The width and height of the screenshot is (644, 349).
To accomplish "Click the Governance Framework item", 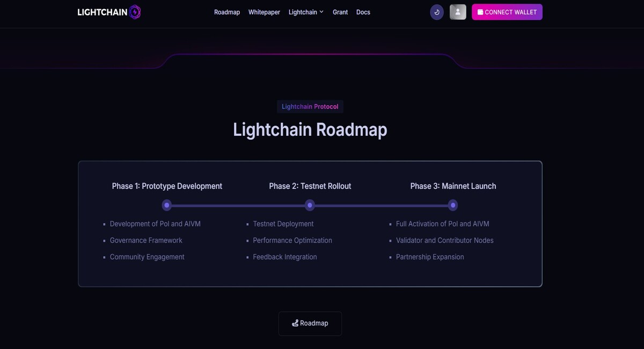I will tap(146, 241).
